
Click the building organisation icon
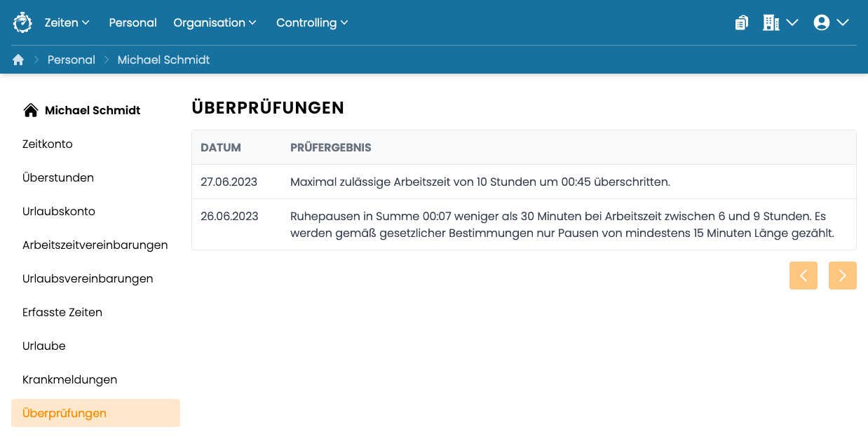point(771,22)
